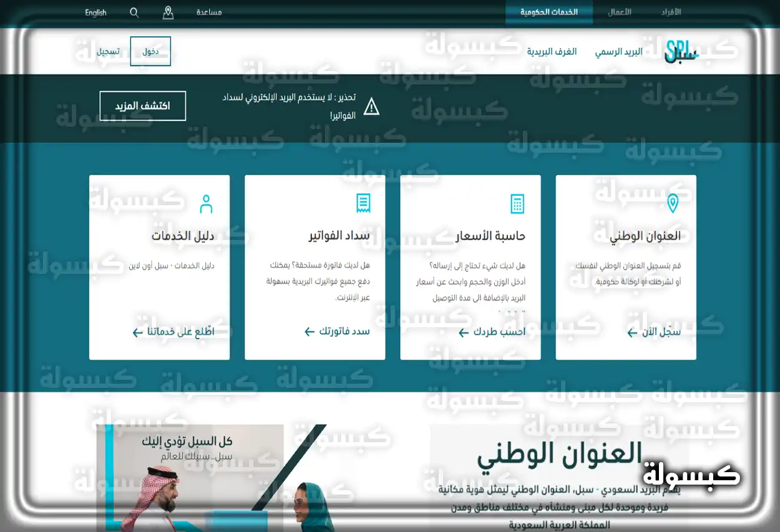Viewport: 780px width, 532px height.
Task: Click the hero banner image with postal staff
Action: [206, 486]
